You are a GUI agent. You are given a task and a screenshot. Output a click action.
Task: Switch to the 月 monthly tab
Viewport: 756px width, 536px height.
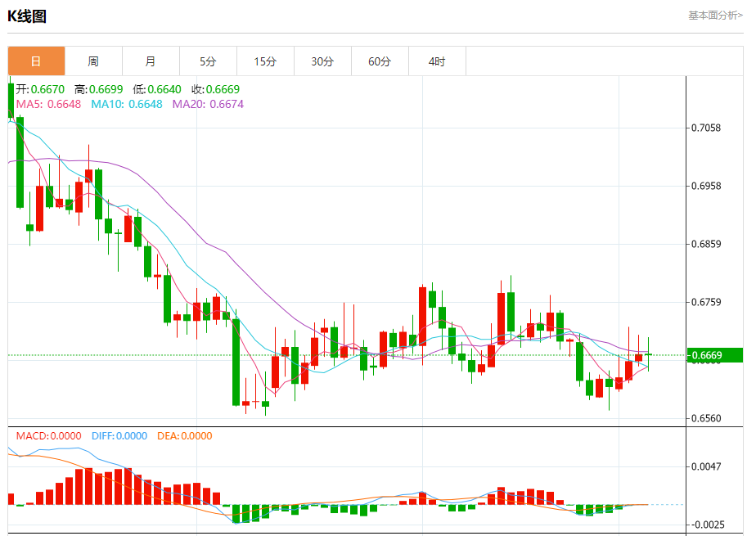[x=151, y=61]
